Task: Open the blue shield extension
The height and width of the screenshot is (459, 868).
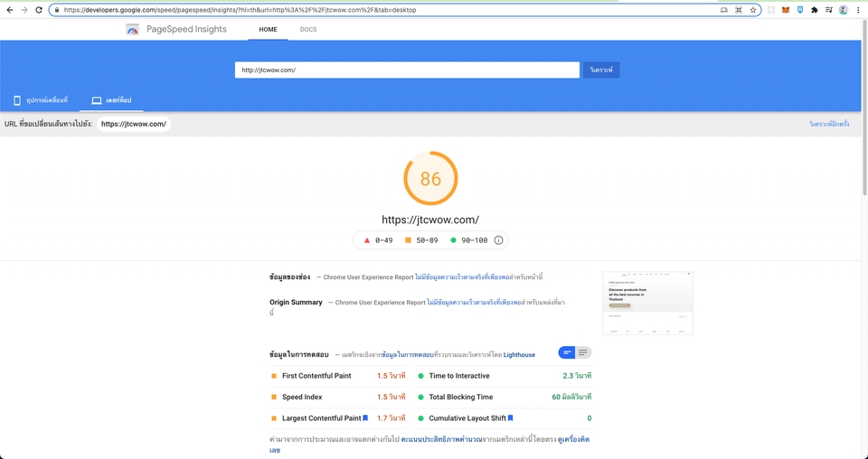Action: click(x=800, y=10)
